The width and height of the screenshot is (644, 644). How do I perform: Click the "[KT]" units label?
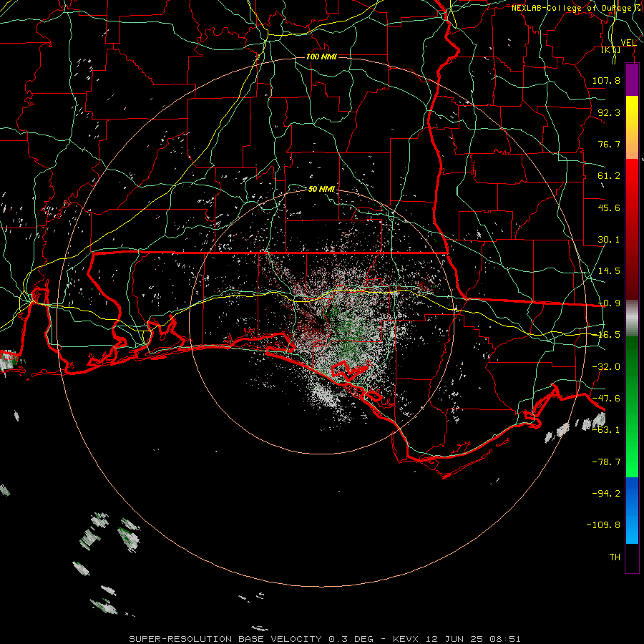[611, 49]
